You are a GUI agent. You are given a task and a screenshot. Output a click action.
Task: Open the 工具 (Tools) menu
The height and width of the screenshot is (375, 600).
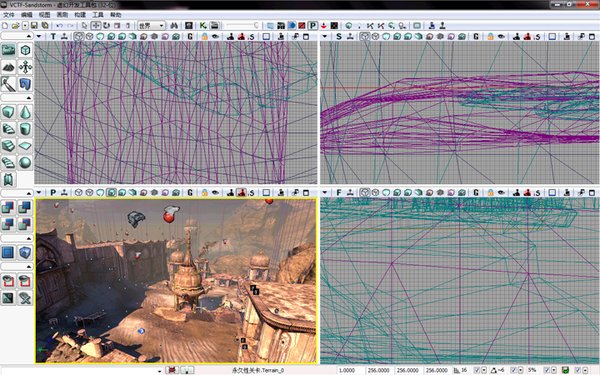98,15
